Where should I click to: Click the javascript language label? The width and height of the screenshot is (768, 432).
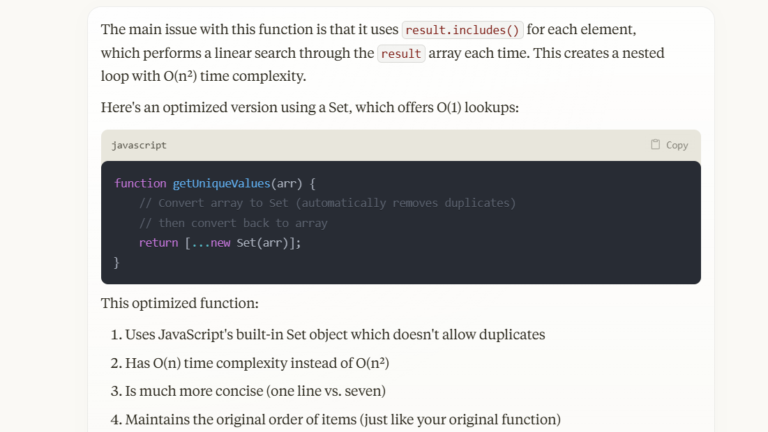pos(139,145)
